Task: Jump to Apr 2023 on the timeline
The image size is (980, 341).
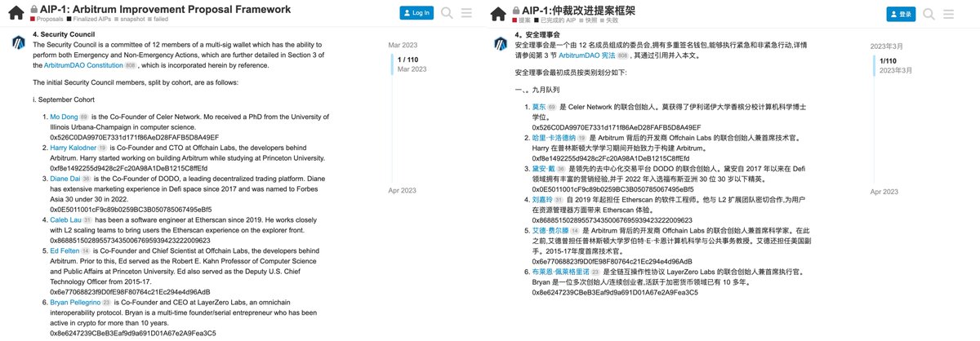Action: pos(403,190)
